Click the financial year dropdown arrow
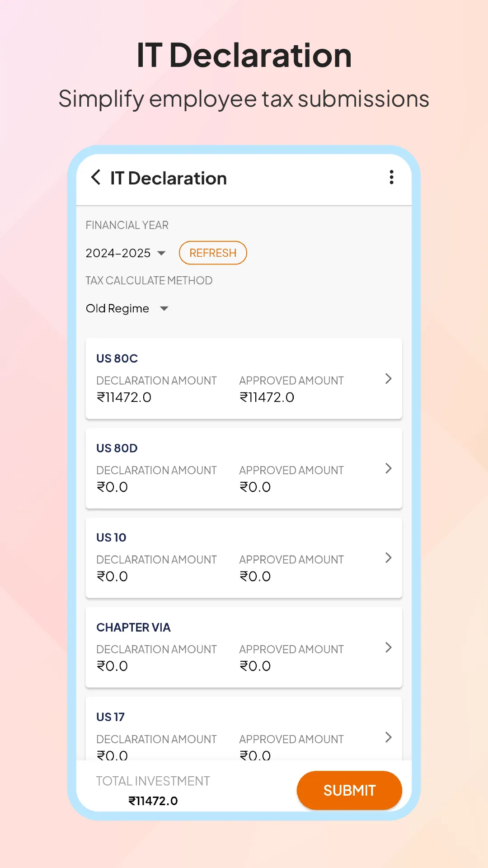The image size is (488, 868). click(161, 253)
